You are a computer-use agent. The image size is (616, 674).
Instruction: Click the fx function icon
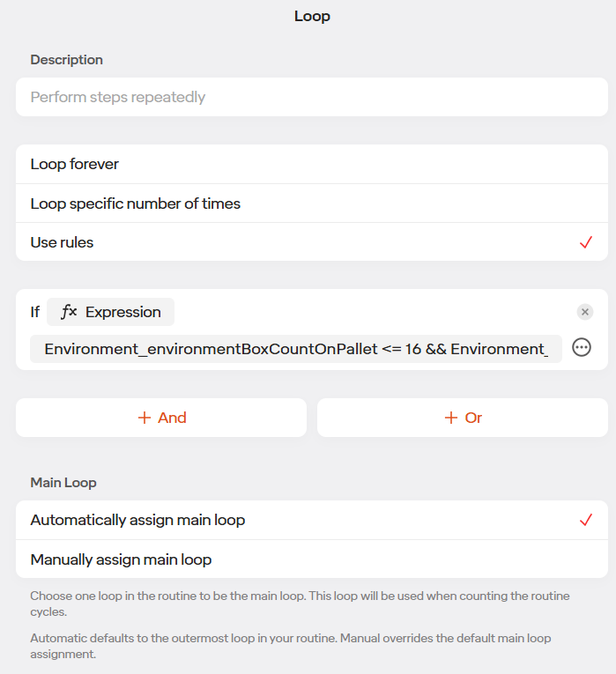pos(69,312)
